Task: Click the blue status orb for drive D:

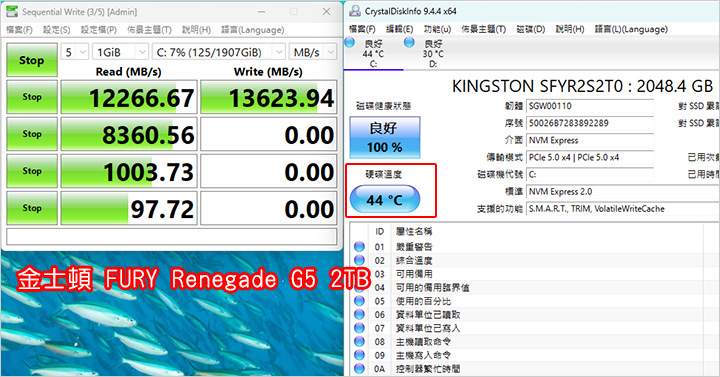Action: point(409,43)
